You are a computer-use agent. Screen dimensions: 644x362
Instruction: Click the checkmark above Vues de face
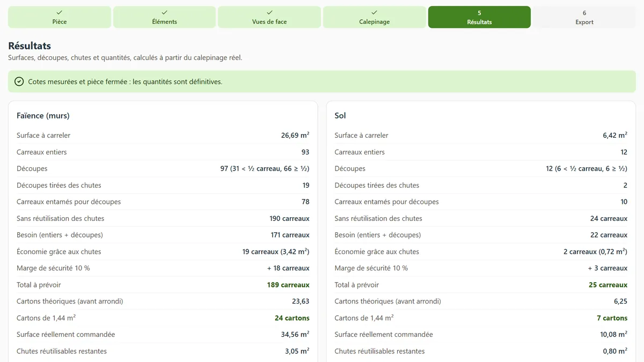[269, 12]
